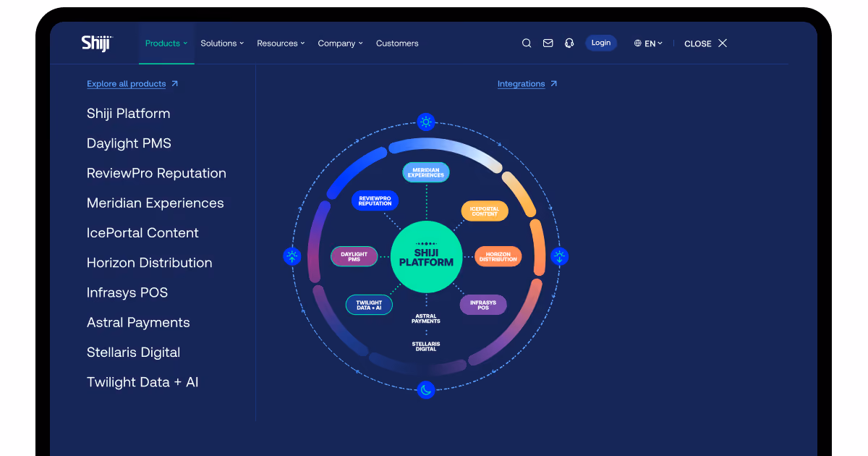Go to Stellaris Digital product page
The width and height of the screenshot is (868, 456).
134,352
